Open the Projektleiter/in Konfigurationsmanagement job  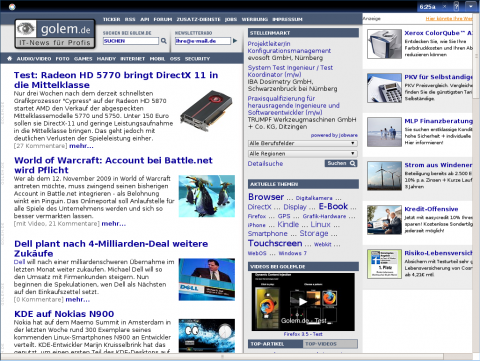point(289,47)
